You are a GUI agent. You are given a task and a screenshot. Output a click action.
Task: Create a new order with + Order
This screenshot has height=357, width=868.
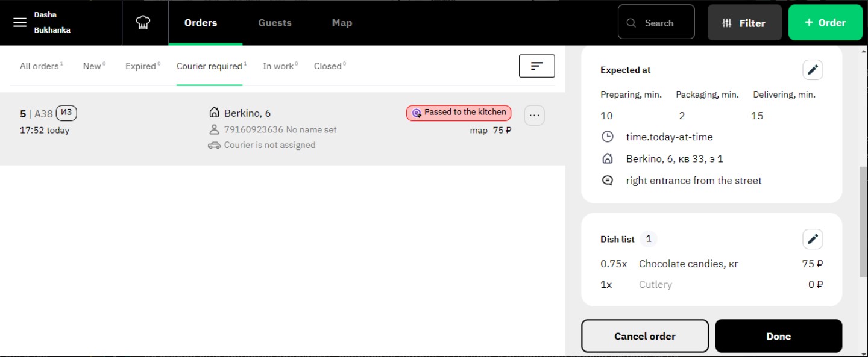coord(825,23)
